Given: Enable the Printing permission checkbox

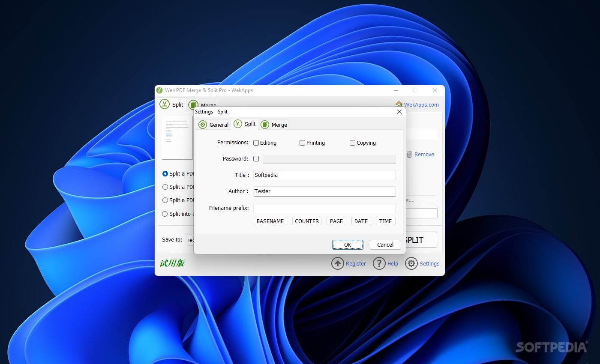Looking at the screenshot, I should (x=302, y=143).
